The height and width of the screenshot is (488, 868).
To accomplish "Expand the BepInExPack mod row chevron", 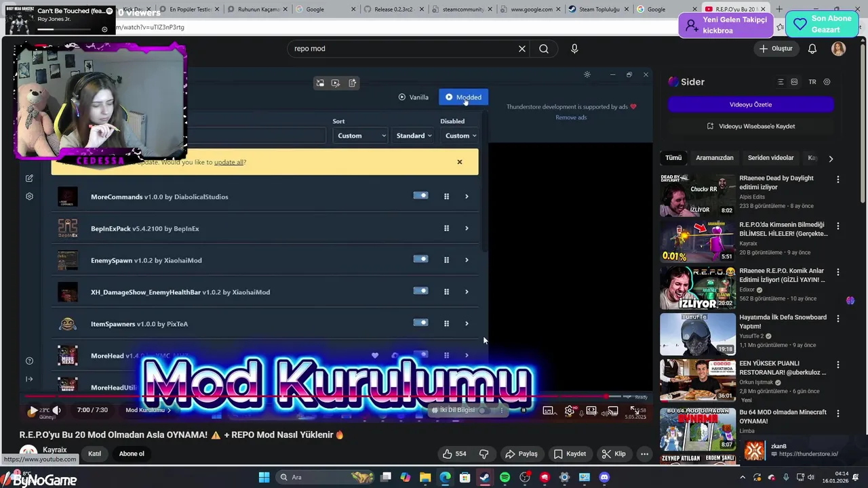I will point(467,228).
